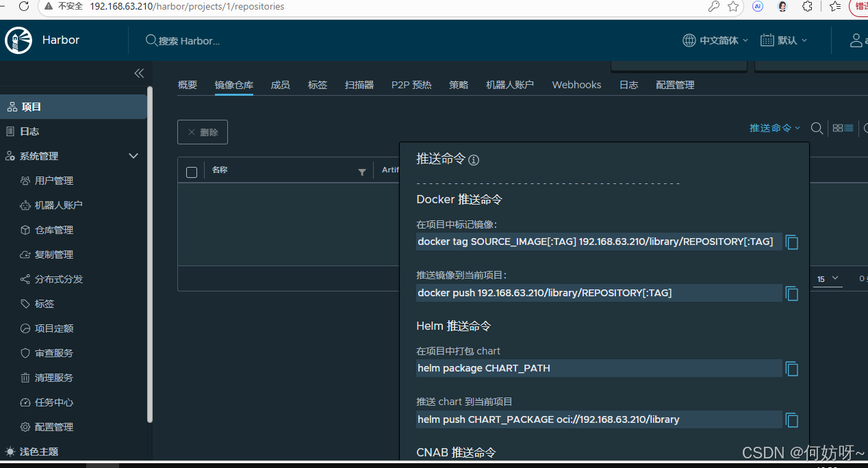
Task: Open the 日志 project tab
Action: (628, 85)
